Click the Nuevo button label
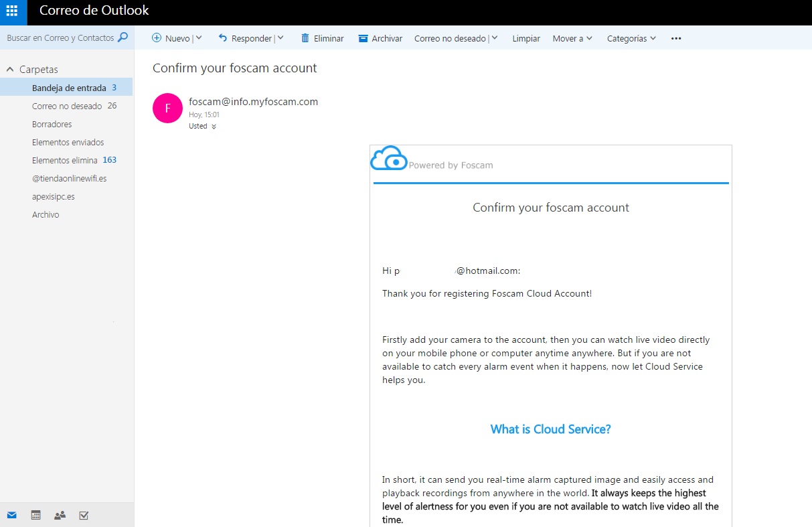 (x=177, y=38)
